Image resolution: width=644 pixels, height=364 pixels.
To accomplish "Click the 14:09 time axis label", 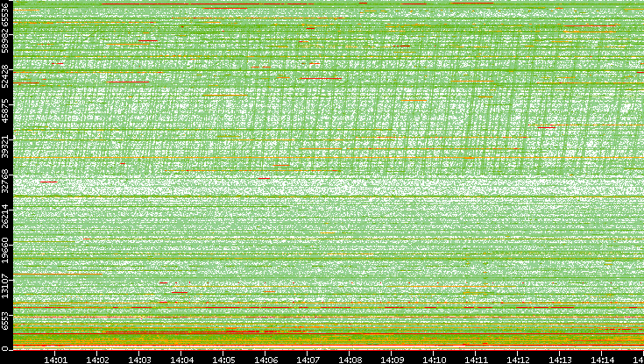I will (392, 360).
